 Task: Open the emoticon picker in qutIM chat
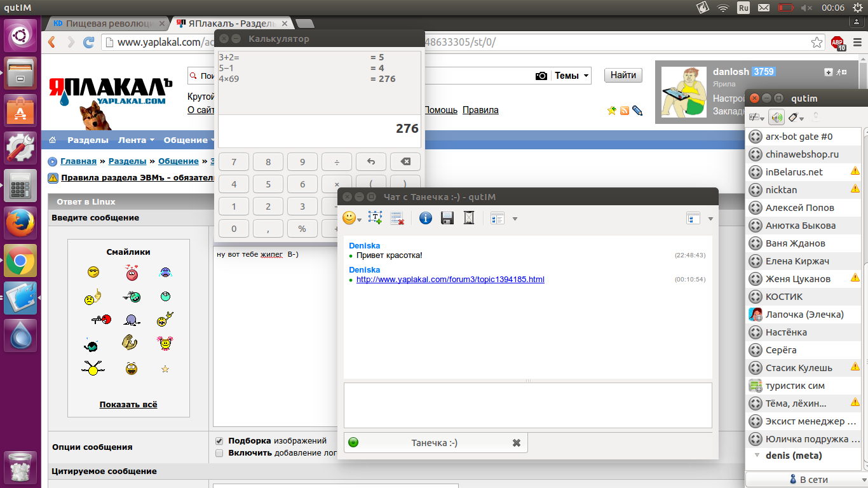351,218
